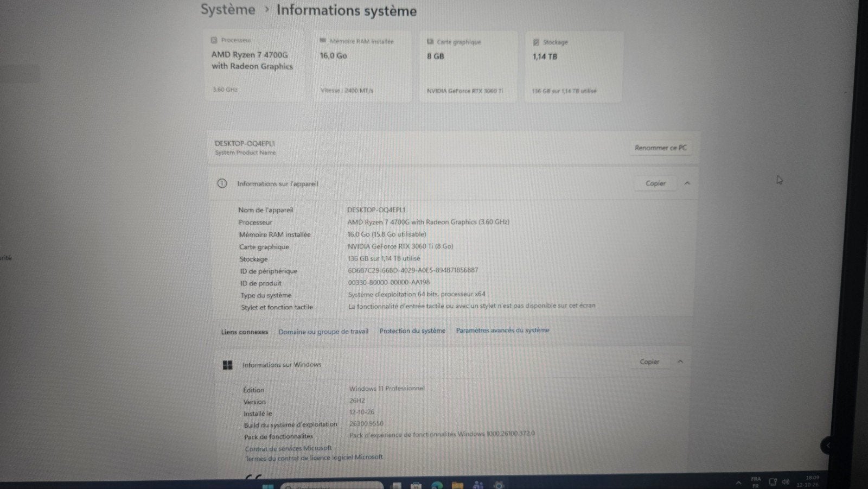
Task: Copy the Windows information section
Action: pos(649,361)
